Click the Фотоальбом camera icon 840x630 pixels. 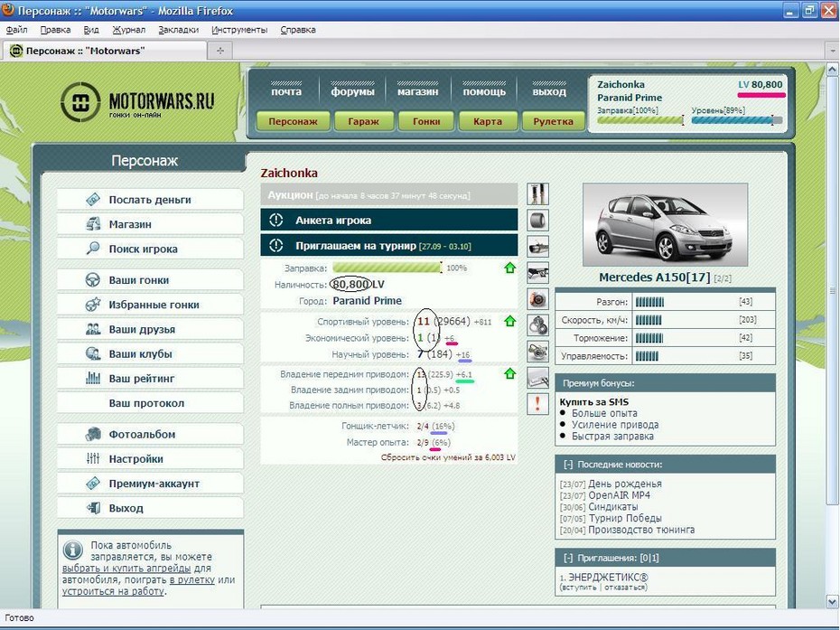click(93, 434)
